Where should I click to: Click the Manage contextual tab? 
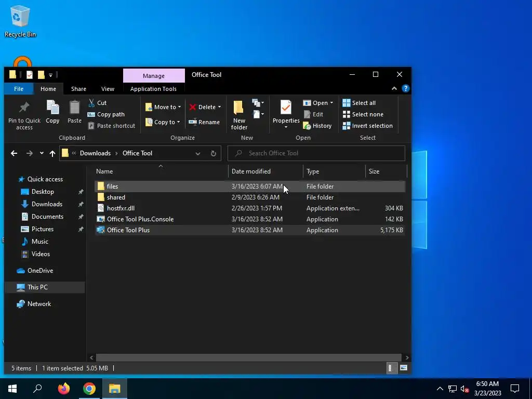[154, 76]
